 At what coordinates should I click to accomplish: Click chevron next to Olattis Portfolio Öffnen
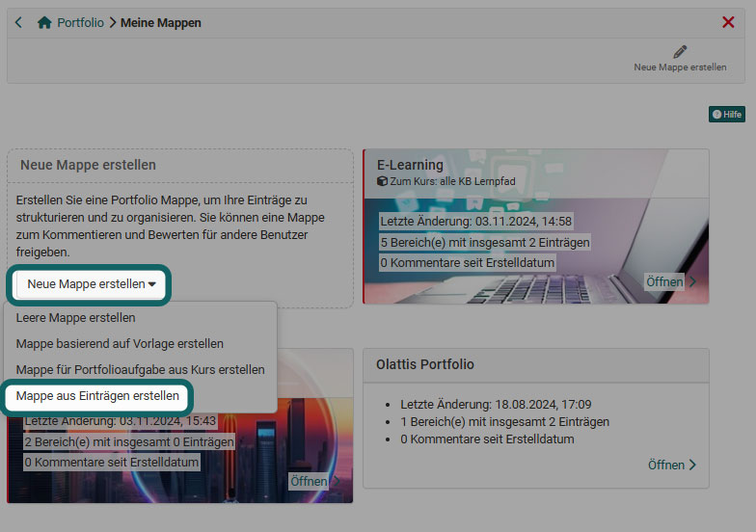(x=692, y=465)
